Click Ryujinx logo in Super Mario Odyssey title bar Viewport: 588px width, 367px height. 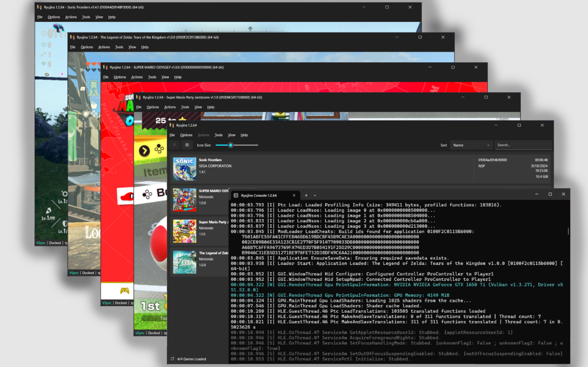(105, 67)
